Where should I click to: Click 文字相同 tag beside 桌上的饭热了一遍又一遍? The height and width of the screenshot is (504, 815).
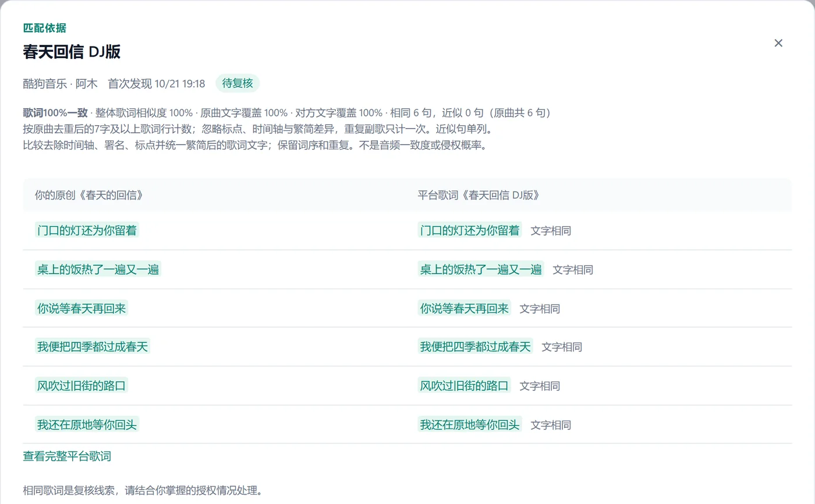click(573, 270)
